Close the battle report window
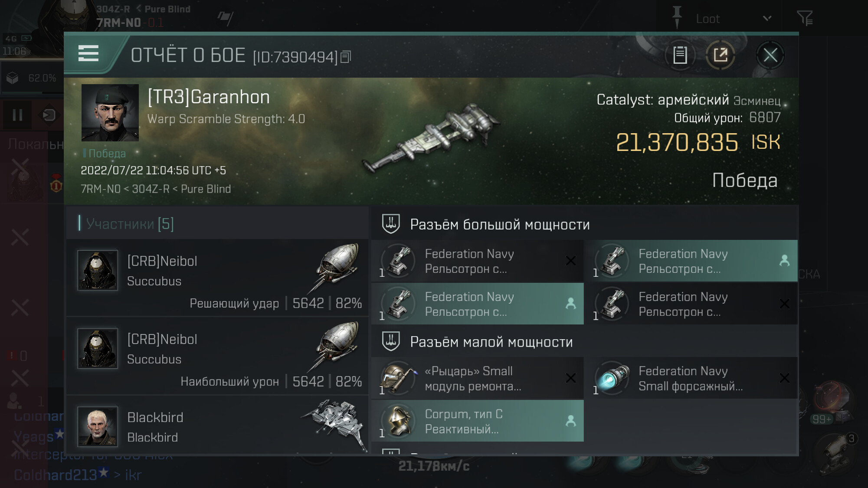The height and width of the screenshot is (488, 868). tap(770, 55)
